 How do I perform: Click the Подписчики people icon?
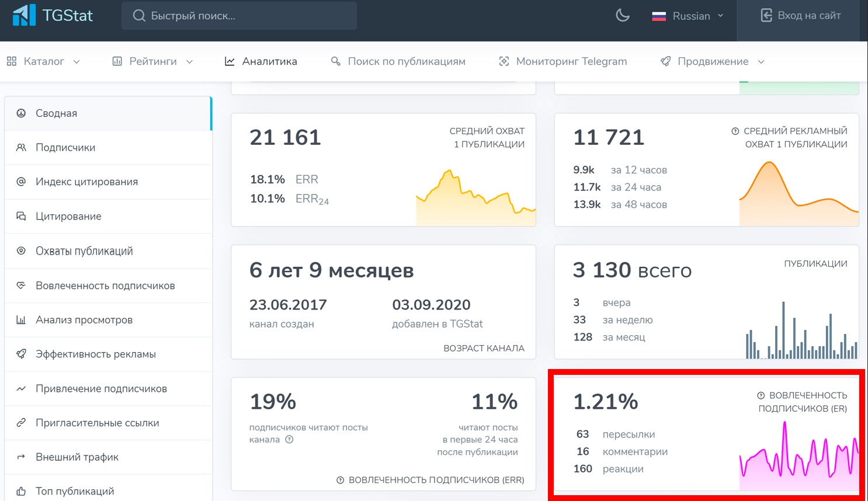pos(21,148)
